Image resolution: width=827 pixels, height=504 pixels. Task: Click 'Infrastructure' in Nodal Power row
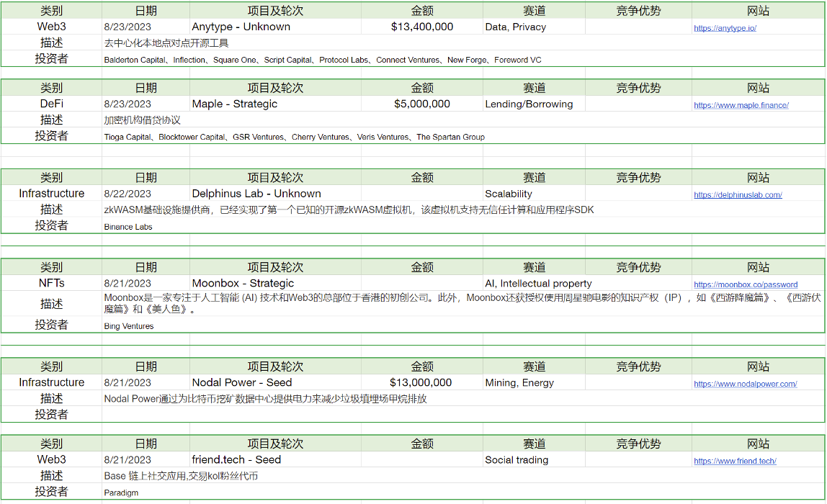point(52,382)
